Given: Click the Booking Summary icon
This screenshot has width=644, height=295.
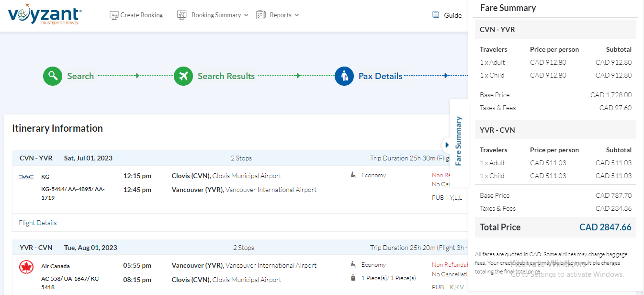Looking at the screenshot, I should coord(181,15).
